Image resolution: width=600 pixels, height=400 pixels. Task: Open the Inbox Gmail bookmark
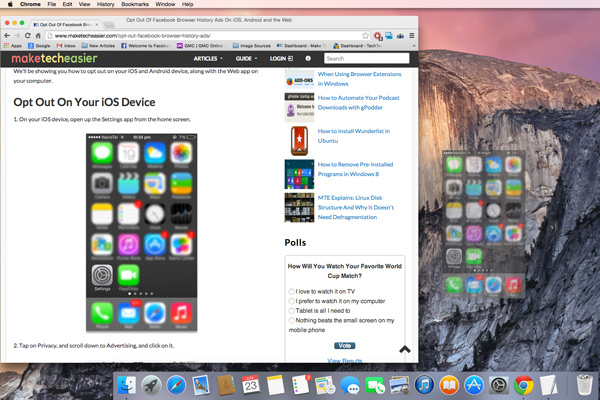point(66,46)
